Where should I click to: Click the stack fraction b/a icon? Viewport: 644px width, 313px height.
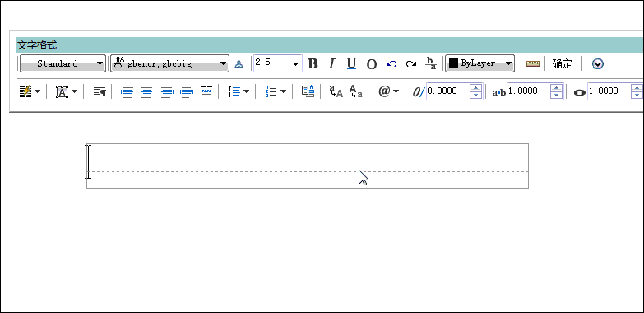[430, 63]
